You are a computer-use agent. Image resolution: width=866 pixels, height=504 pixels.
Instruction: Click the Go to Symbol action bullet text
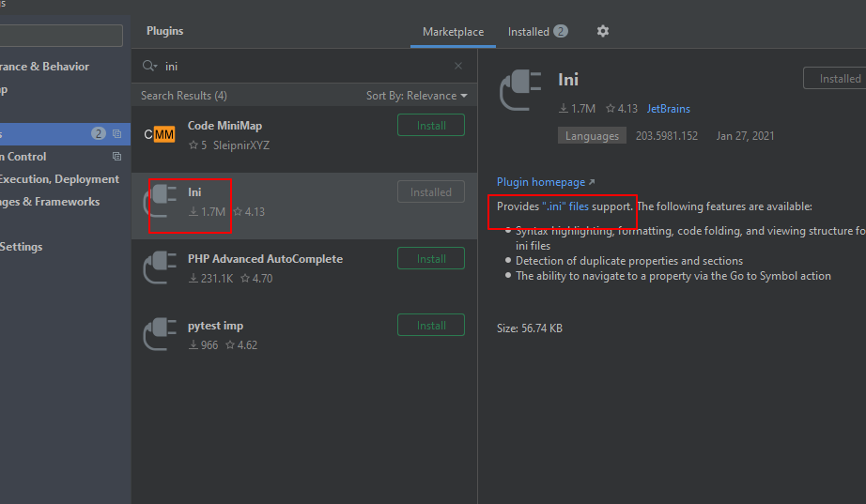(x=673, y=275)
